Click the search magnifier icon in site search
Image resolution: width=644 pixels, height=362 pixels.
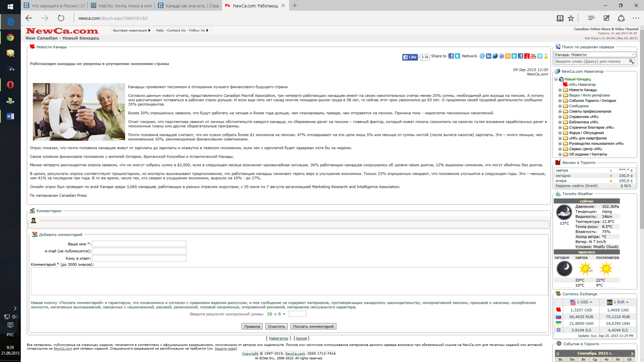pyautogui.click(x=632, y=62)
